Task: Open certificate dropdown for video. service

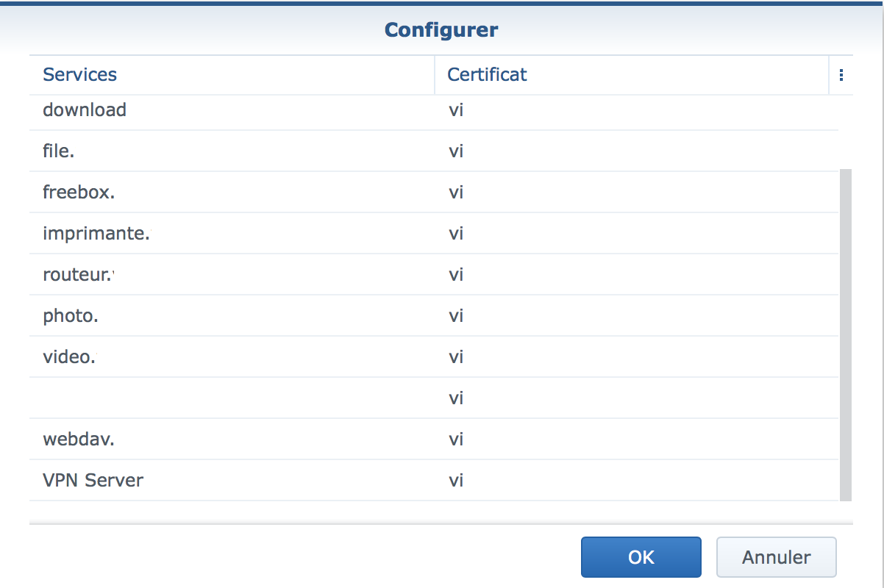Action: click(637, 357)
